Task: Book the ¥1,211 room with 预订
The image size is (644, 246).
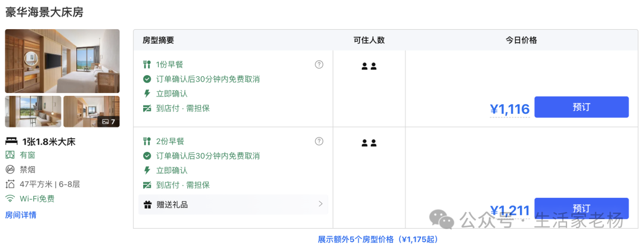Action: (581, 208)
